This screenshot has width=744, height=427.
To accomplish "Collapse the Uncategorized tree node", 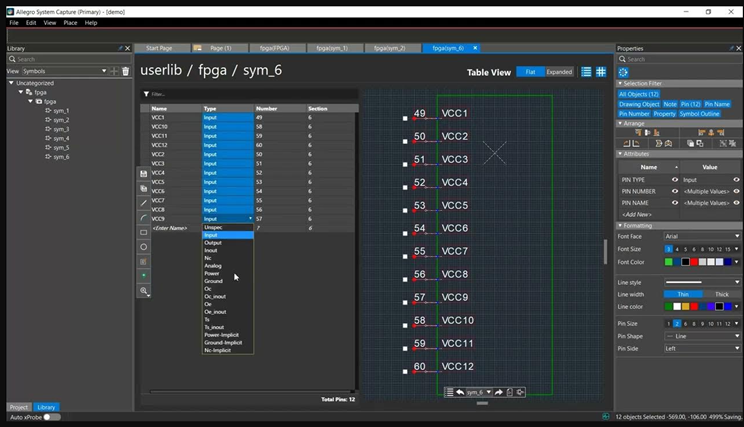I will [11, 83].
